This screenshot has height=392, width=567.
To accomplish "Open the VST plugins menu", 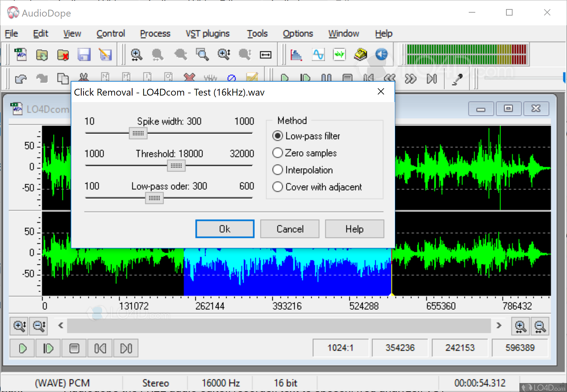I will click(x=207, y=33).
